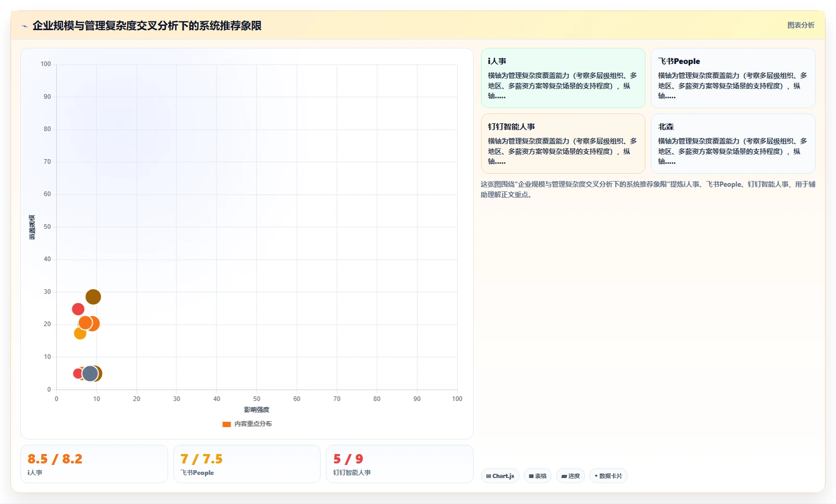The image size is (836, 504).
Task: Click the 覆盖规模 y-axis title
Action: pos(32,227)
